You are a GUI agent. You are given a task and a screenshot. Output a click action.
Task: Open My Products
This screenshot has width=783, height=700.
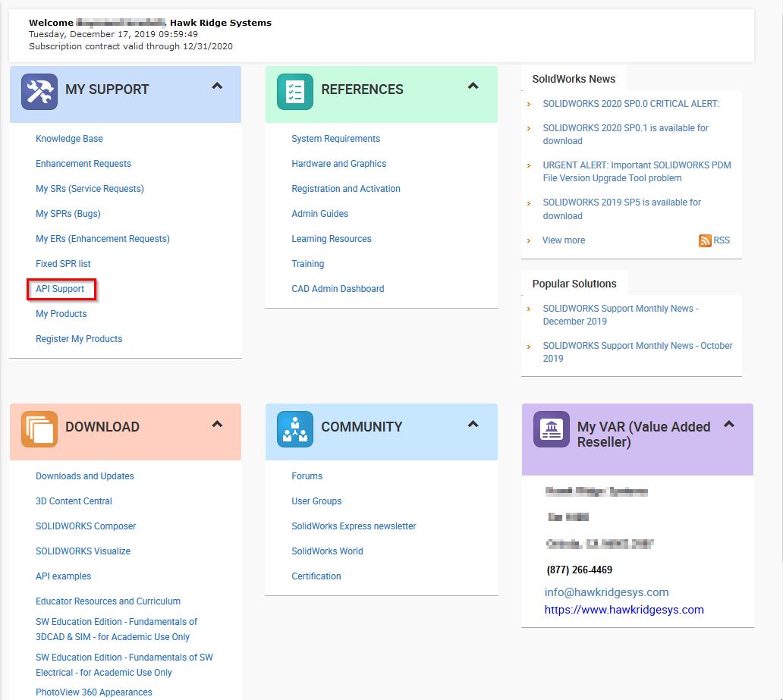coord(61,313)
